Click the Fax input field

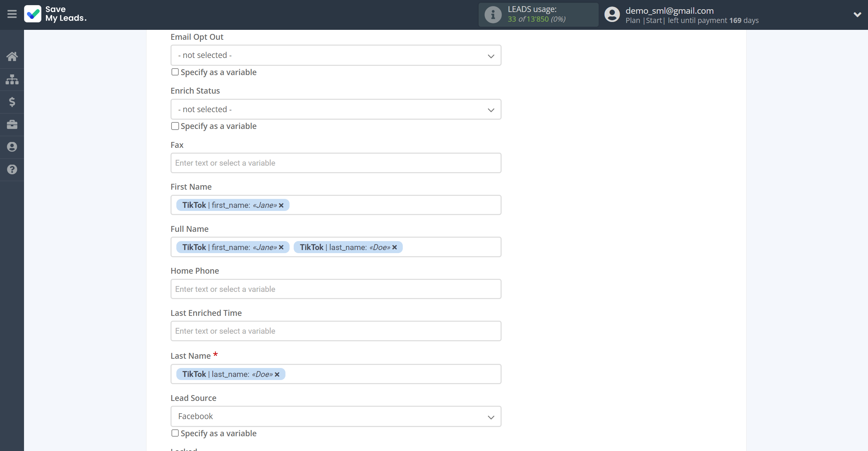pos(336,162)
